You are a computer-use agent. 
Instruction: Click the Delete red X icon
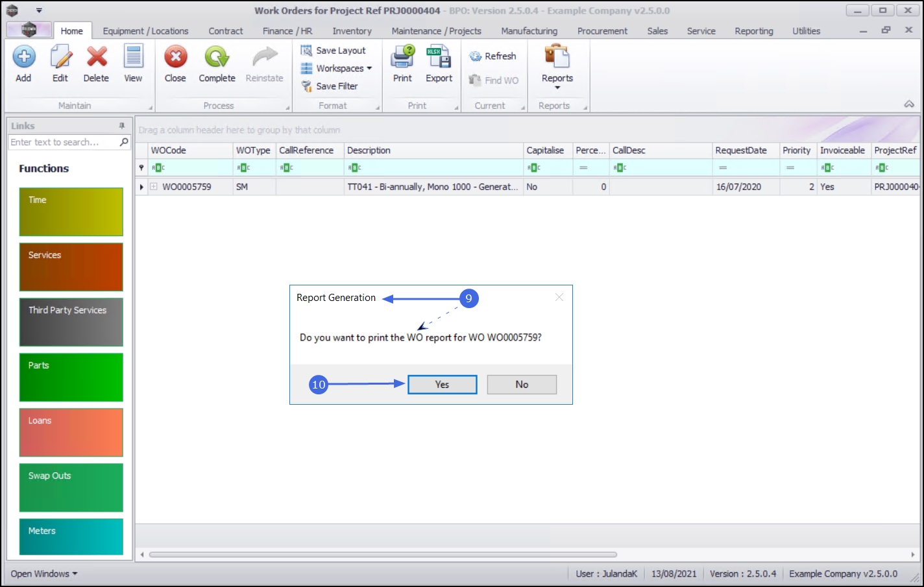point(97,57)
